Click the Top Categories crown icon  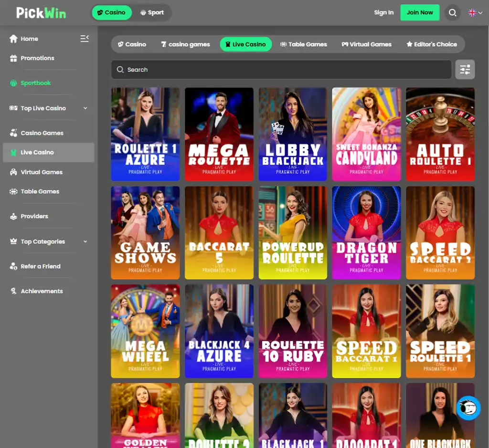click(x=13, y=241)
